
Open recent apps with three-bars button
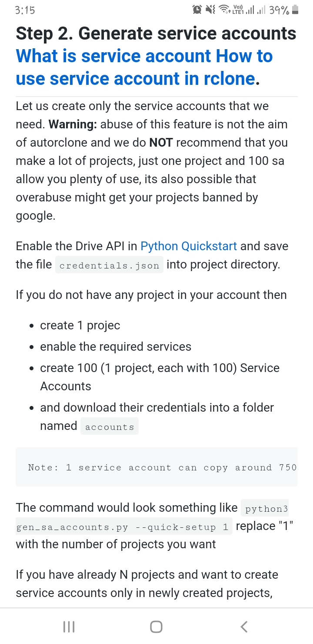pos(69,627)
